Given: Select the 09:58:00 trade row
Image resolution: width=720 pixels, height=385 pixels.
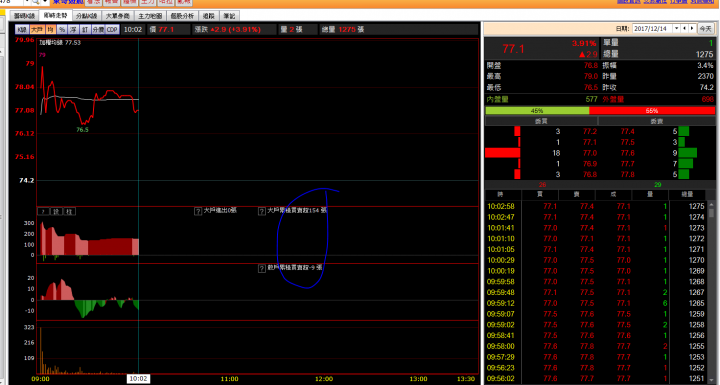Looking at the screenshot, I should [x=596, y=346].
